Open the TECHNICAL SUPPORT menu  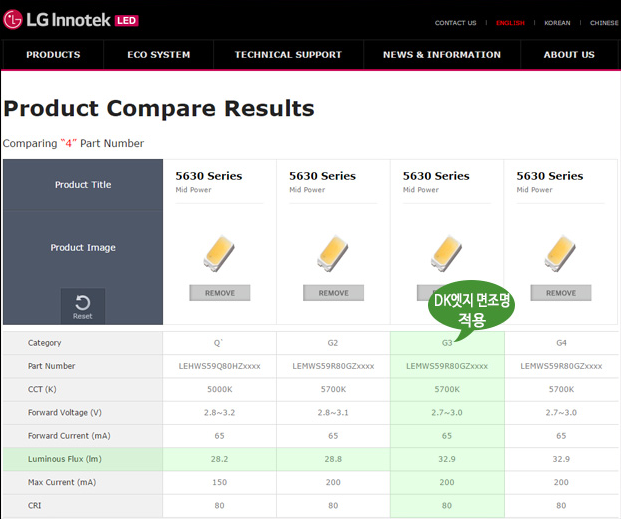(288, 55)
